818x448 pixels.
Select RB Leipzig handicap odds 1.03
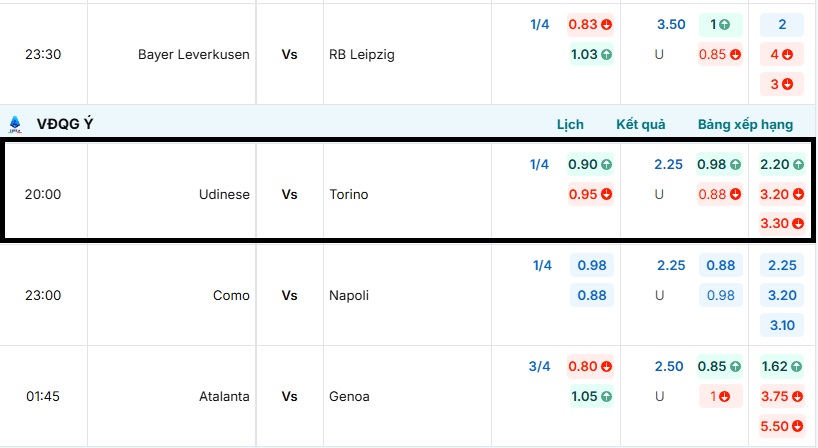(x=590, y=54)
